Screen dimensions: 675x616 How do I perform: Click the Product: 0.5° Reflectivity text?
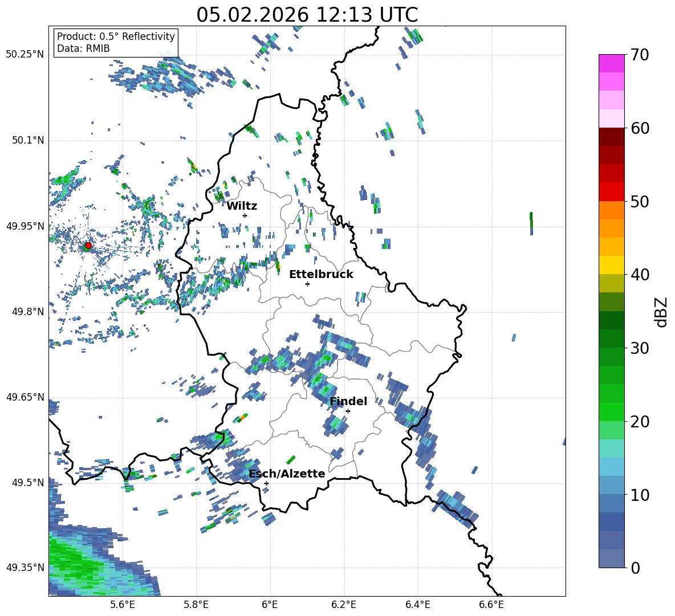point(116,36)
